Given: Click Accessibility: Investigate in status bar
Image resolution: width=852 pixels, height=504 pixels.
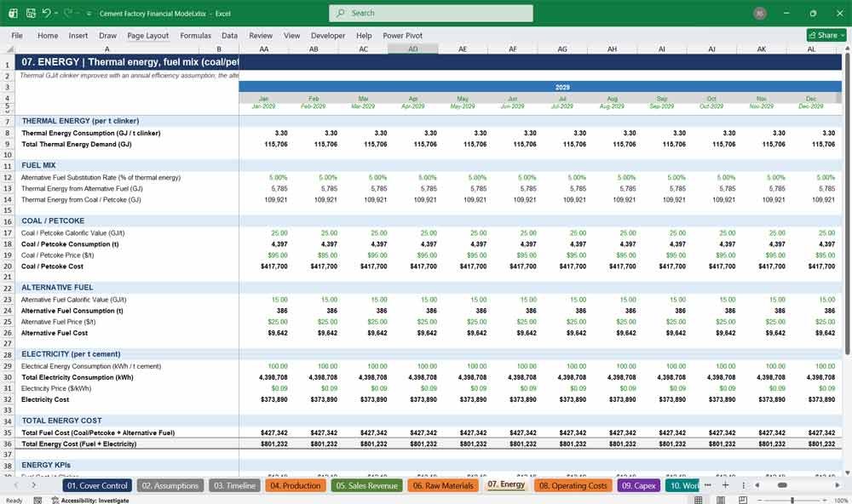Looking at the screenshot, I should pyautogui.click(x=90, y=501).
